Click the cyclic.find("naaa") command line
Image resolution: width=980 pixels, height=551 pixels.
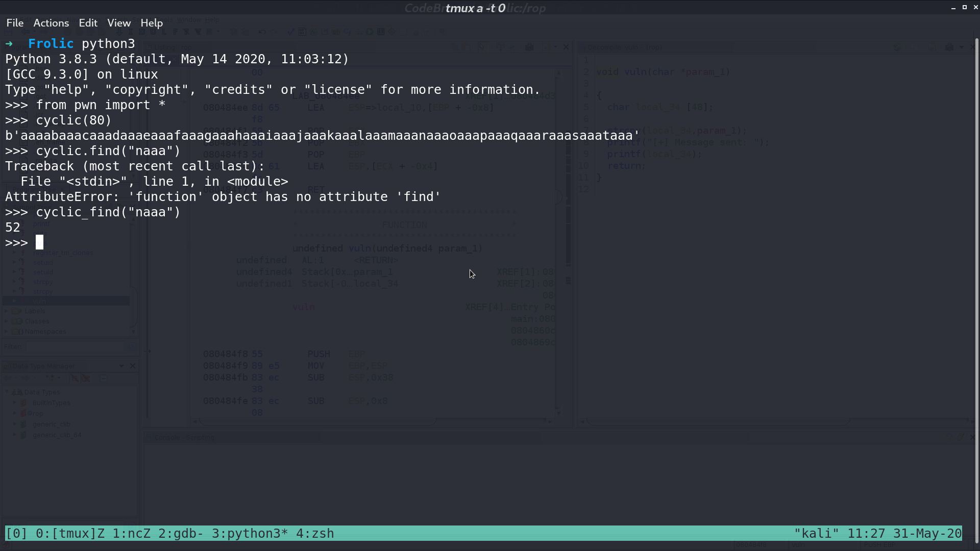point(93,151)
